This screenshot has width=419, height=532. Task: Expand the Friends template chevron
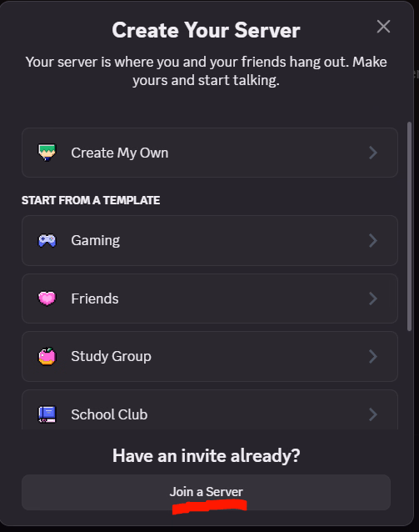pos(373,299)
